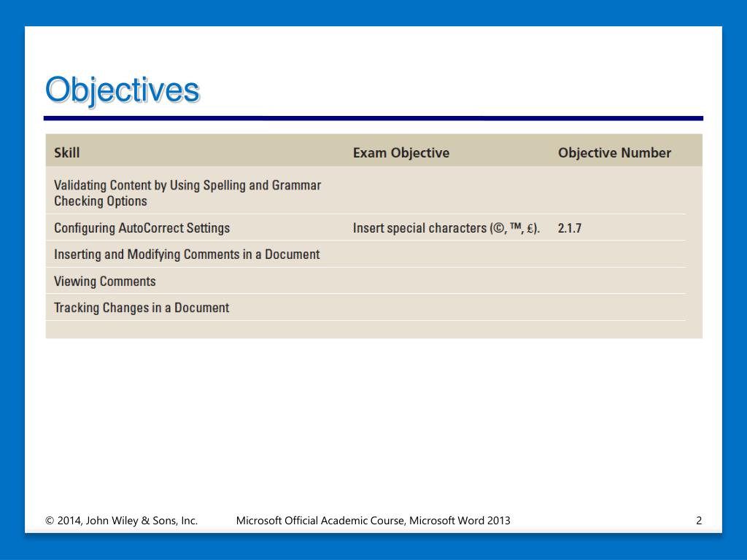The height and width of the screenshot is (560, 747).
Task: Click the slide number 2
Action: pos(698,521)
